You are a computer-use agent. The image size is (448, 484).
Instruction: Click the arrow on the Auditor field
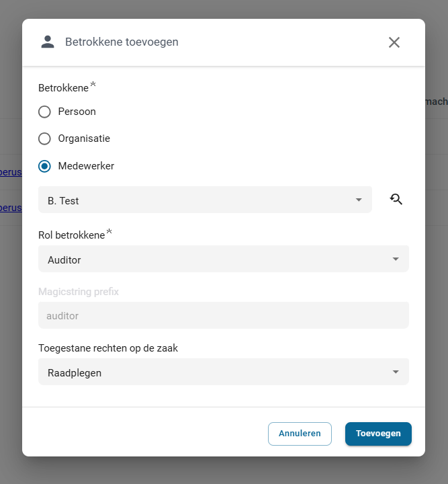pos(396,259)
